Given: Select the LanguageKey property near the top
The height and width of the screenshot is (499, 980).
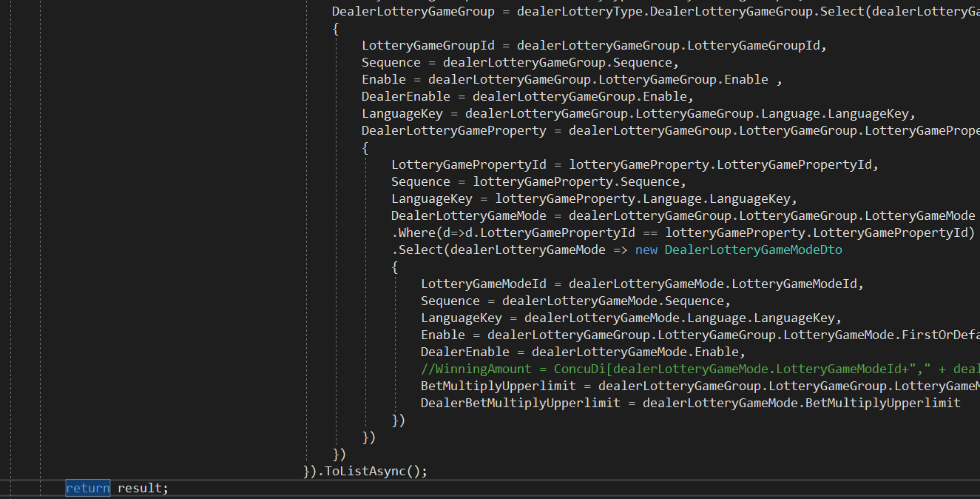Looking at the screenshot, I should [x=402, y=113].
